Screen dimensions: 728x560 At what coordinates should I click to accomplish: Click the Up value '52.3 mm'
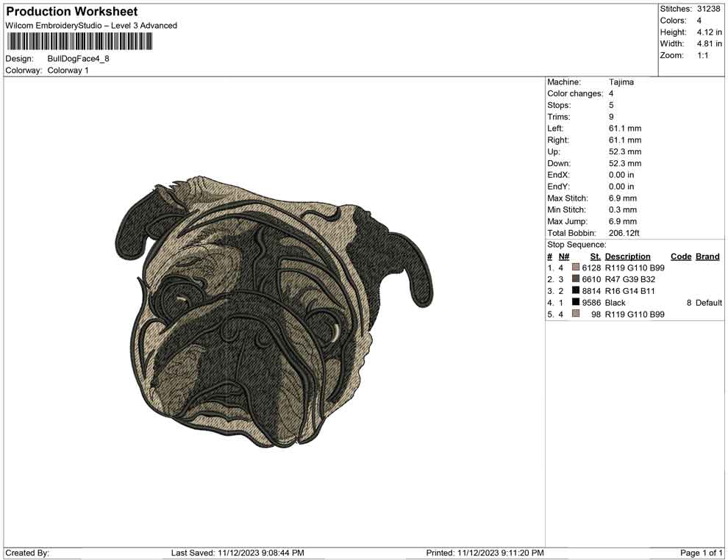pos(625,151)
